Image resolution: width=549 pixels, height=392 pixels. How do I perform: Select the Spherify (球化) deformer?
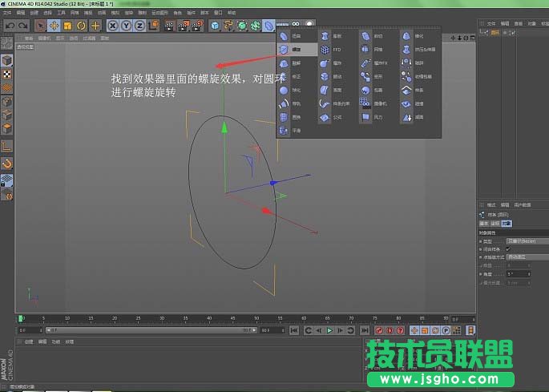[297, 90]
